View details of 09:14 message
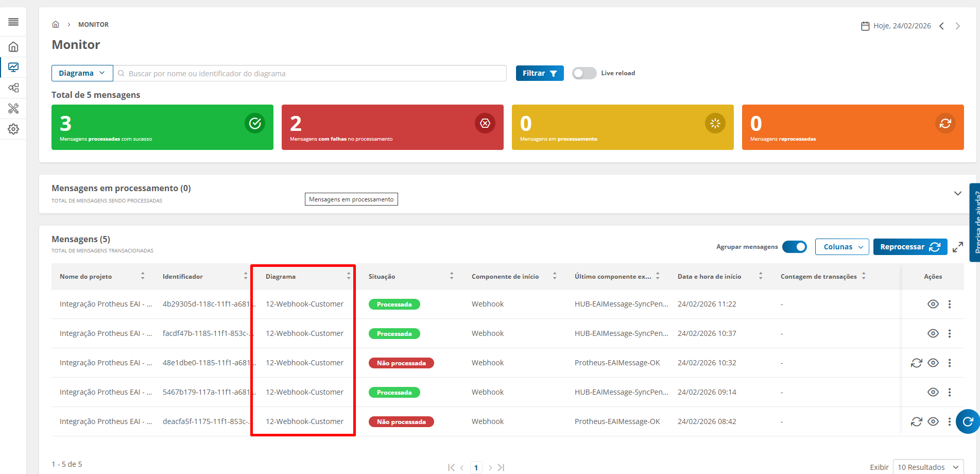The height and width of the screenshot is (474, 980). [x=933, y=392]
